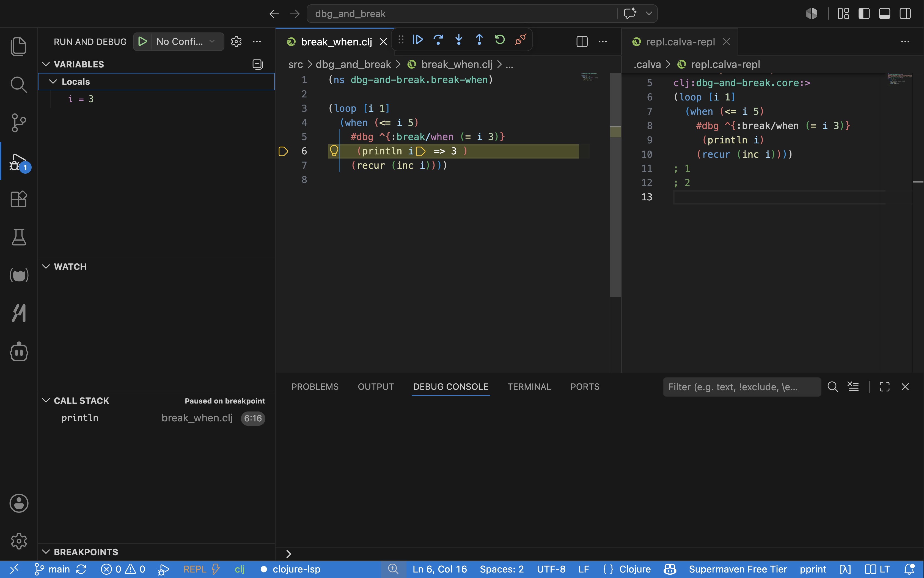Viewport: 924px width, 578px height.
Task: Open more actions for repl editor group
Action: tap(905, 41)
